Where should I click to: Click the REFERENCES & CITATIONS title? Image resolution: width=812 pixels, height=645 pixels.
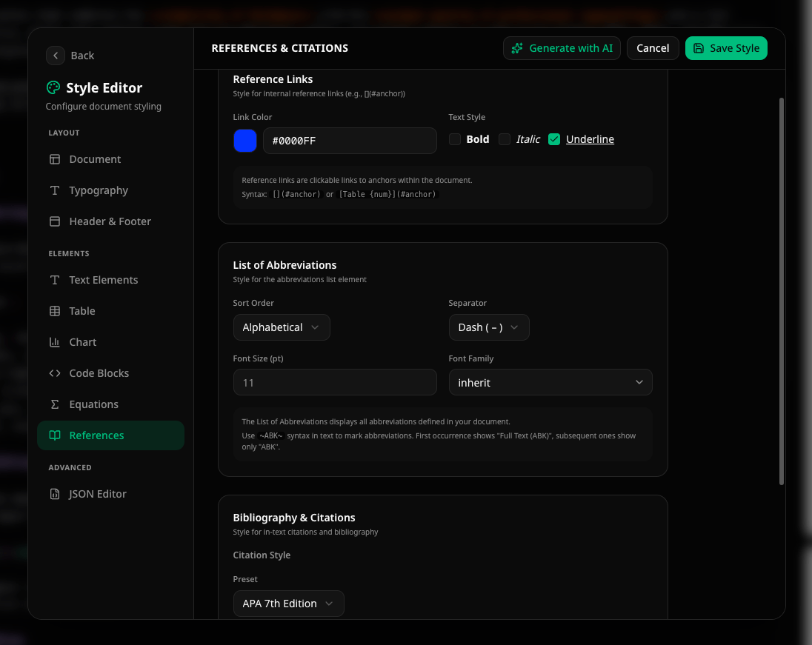(x=279, y=48)
